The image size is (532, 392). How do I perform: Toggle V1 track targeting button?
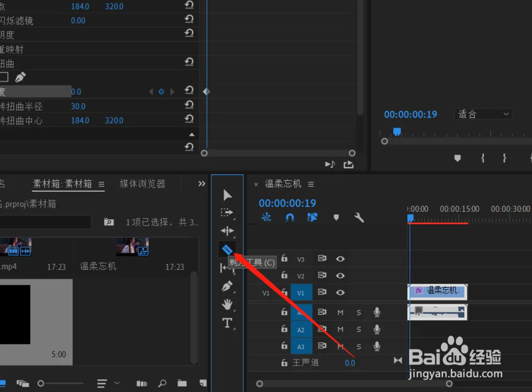coord(301,292)
